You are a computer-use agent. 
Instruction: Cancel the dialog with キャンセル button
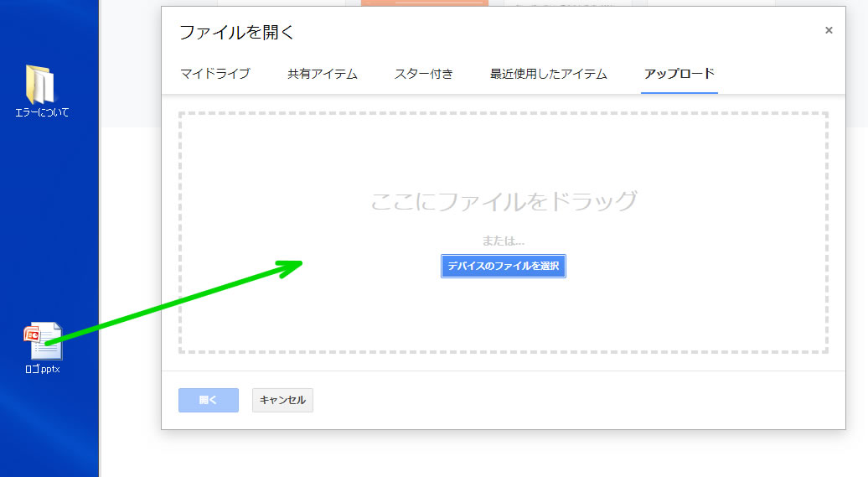(x=282, y=400)
